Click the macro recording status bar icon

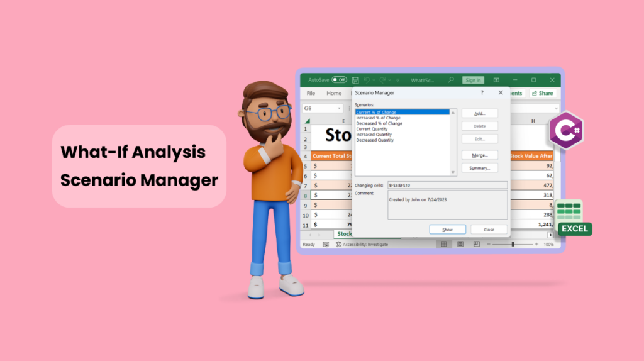[x=326, y=245]
